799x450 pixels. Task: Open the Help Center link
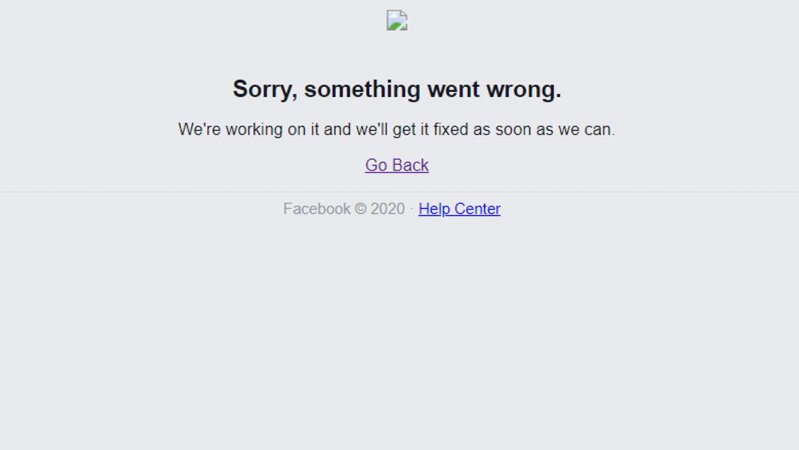click(459, 209)
